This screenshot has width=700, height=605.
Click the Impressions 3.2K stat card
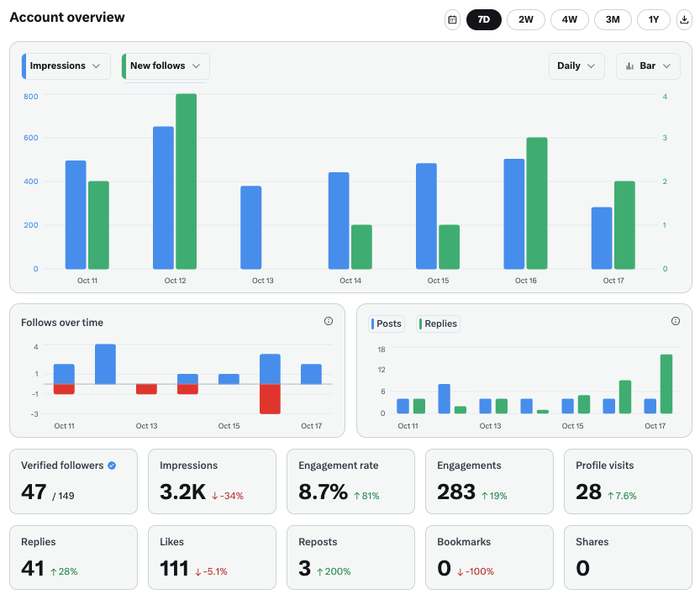[212, 481]
